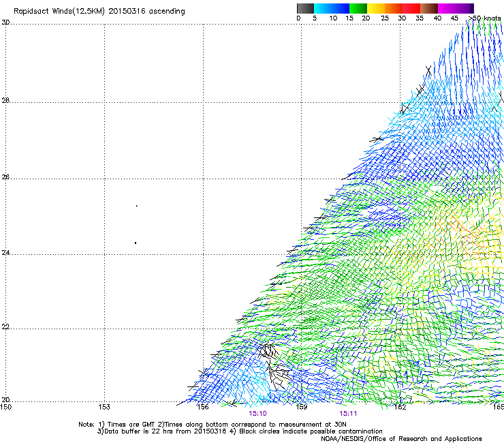
Task: Click the longitude label "159" on bottom axis
Action: pos(302,408)
